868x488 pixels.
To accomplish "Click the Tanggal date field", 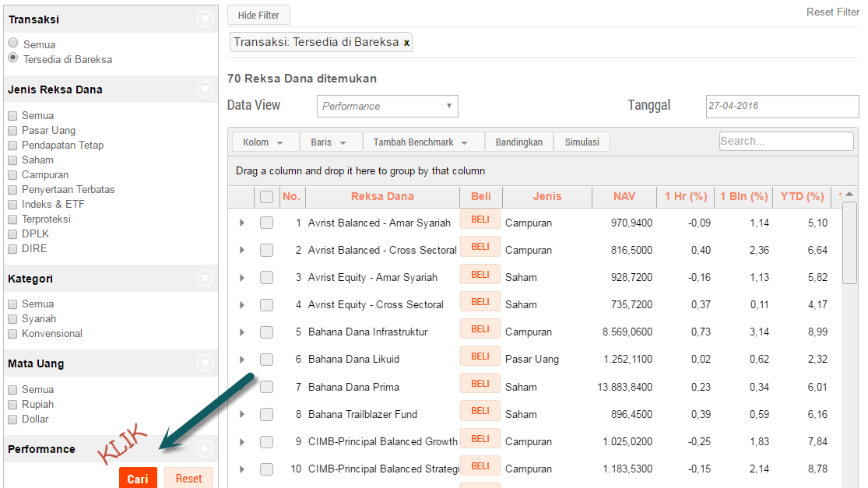I will (782, 106).
